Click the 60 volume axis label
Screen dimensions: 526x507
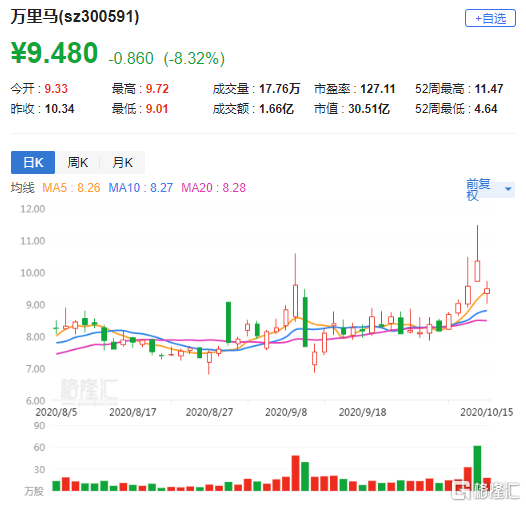pos(39,447)
